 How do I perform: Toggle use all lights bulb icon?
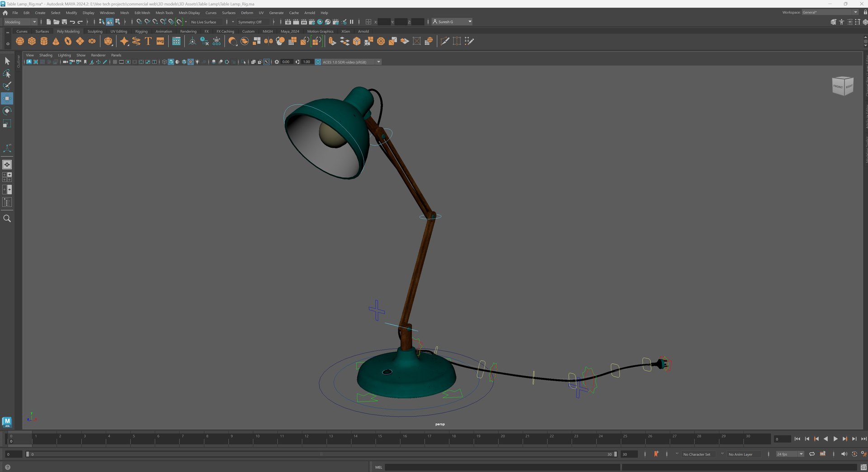pyautogui.click(x=198, y=62)
